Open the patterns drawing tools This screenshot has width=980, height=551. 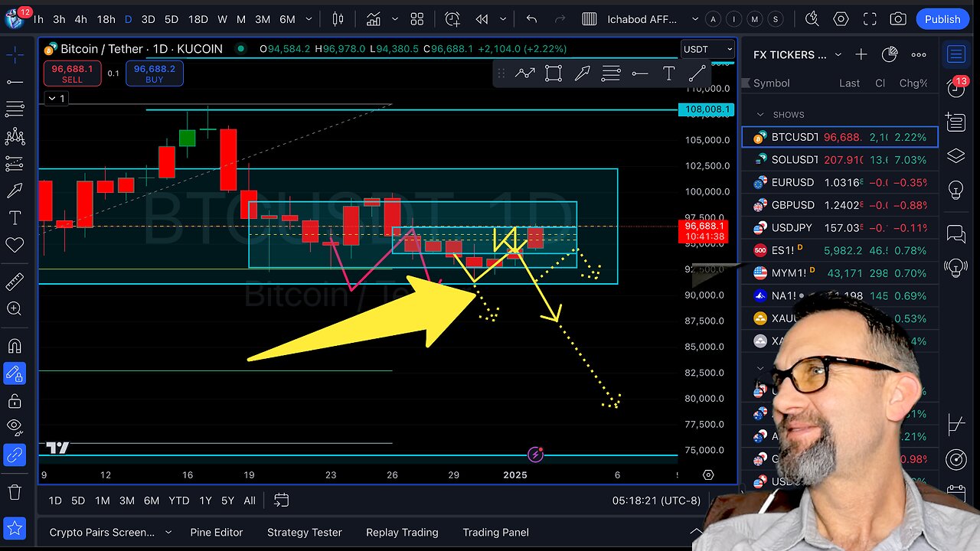click(15, 137)
